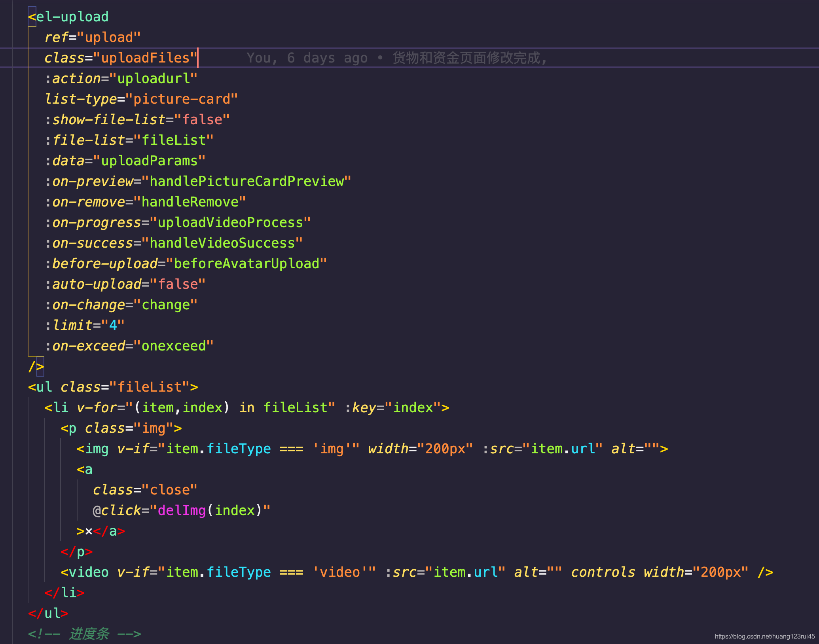Image resolution: width=819 pixels, height=644 pixels.
Task: Click handlePictureCardPreview handler name
Action: point(246,182)
